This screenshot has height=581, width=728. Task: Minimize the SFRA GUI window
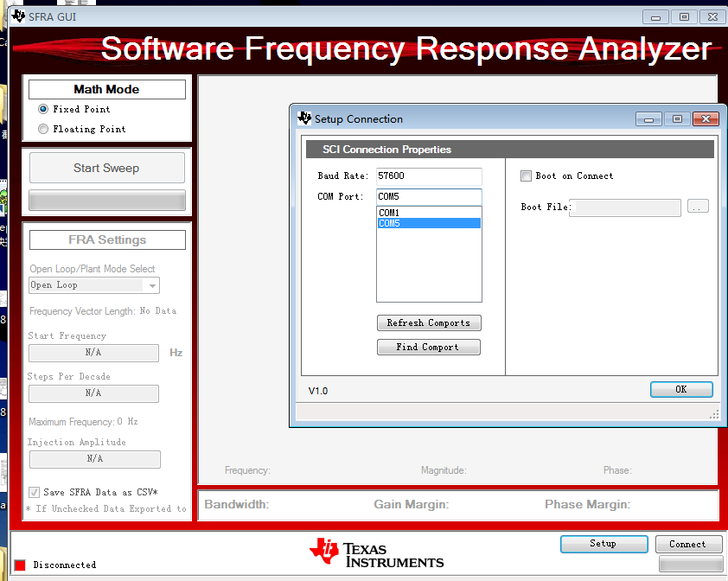(655, 17)
